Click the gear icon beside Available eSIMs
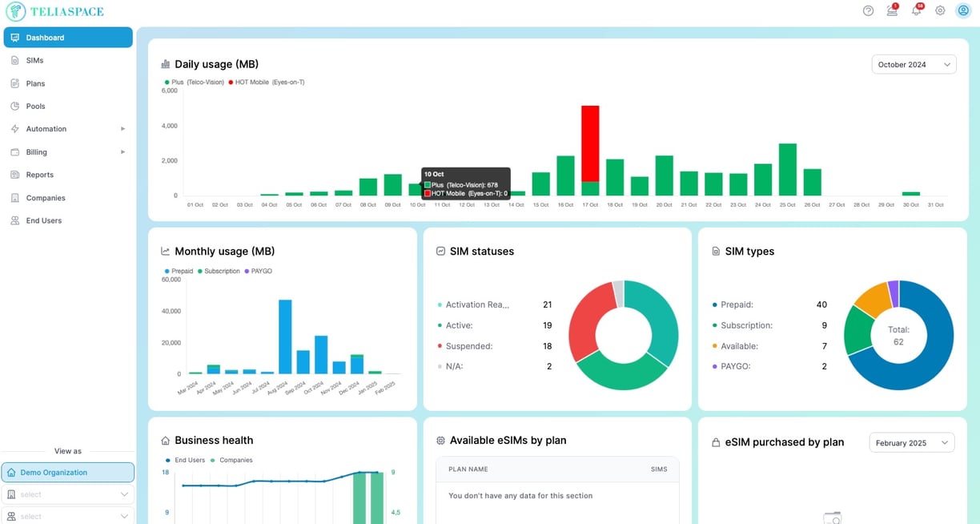980x524 pixels. tap(440, 441)
